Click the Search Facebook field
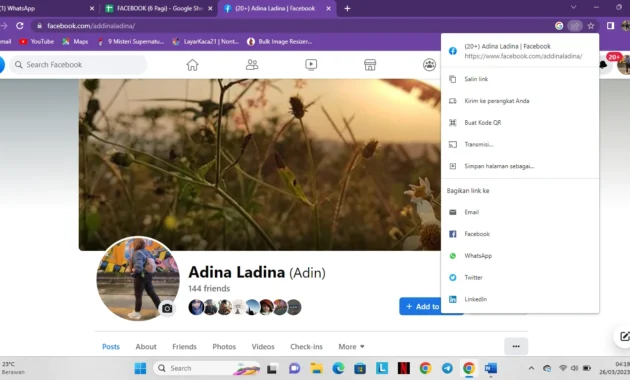This screenshot has width=630, height=380. coord(78,65)
